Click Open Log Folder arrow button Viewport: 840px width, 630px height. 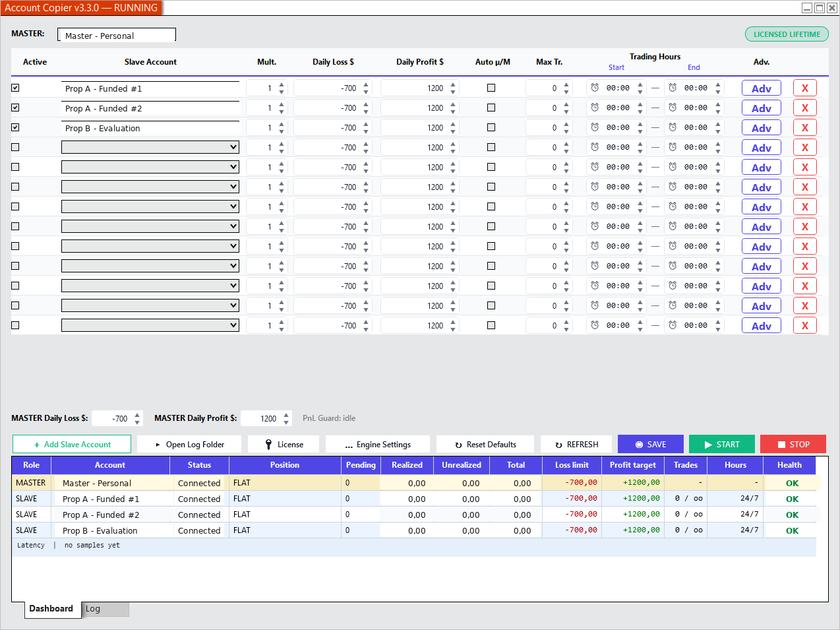(189, 445)
